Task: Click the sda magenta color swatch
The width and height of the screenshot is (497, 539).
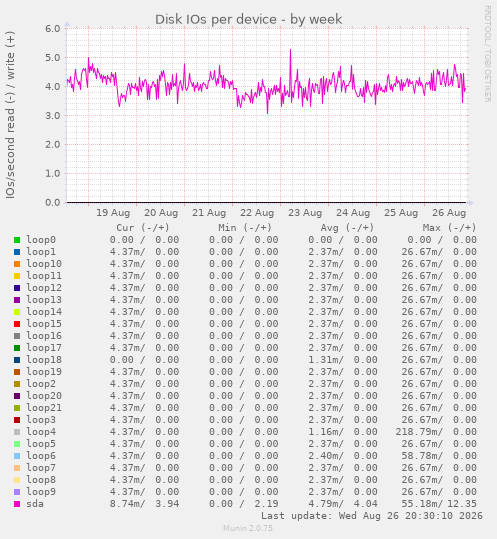Action: [x=17, y=504]
